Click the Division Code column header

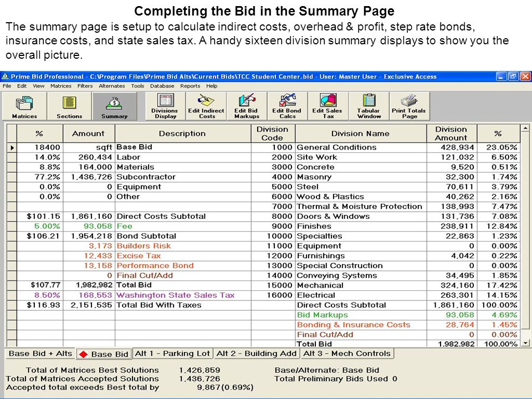tap(273, 134)
